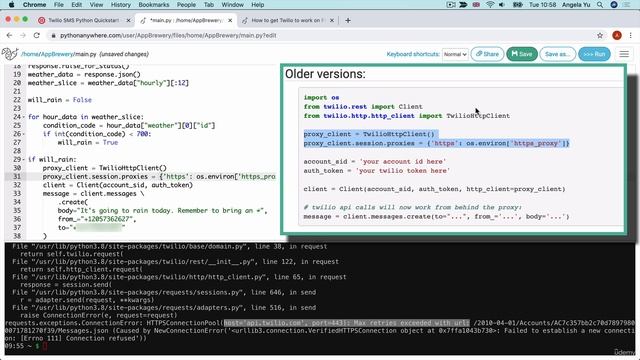Image resolution: width=640 pixels, height=360 pixels.
Task: Open the People menu
Action: pos(186,4)
